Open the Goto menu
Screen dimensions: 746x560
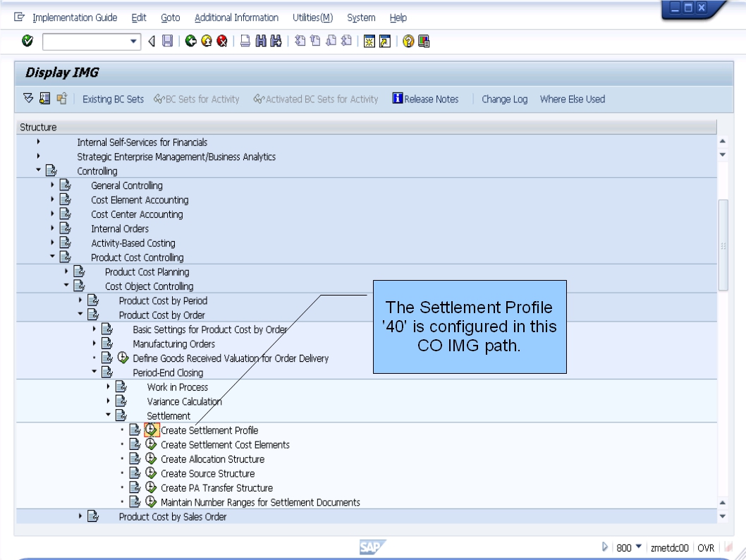[171, 18]
